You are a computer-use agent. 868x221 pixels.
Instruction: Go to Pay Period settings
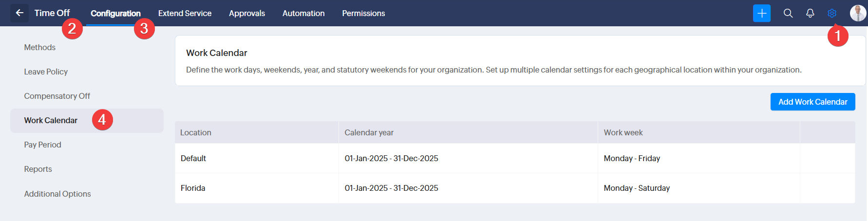coord(42,145)
